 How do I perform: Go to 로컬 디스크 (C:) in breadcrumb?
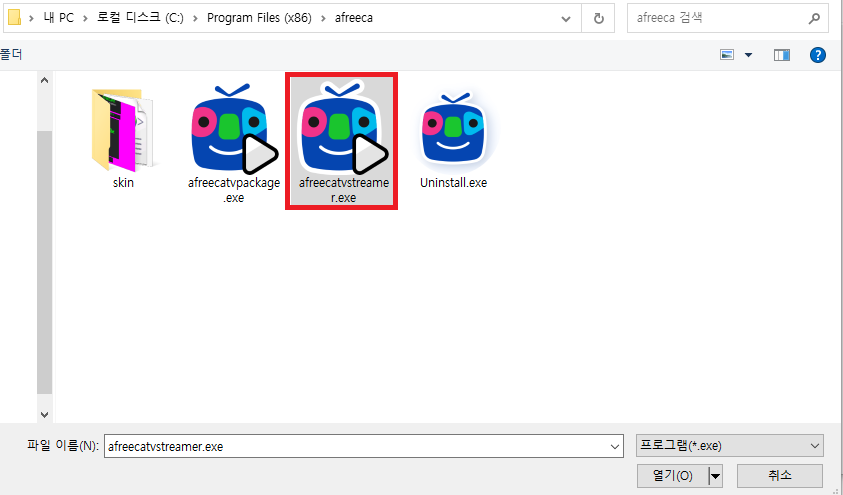coord(140,18)
